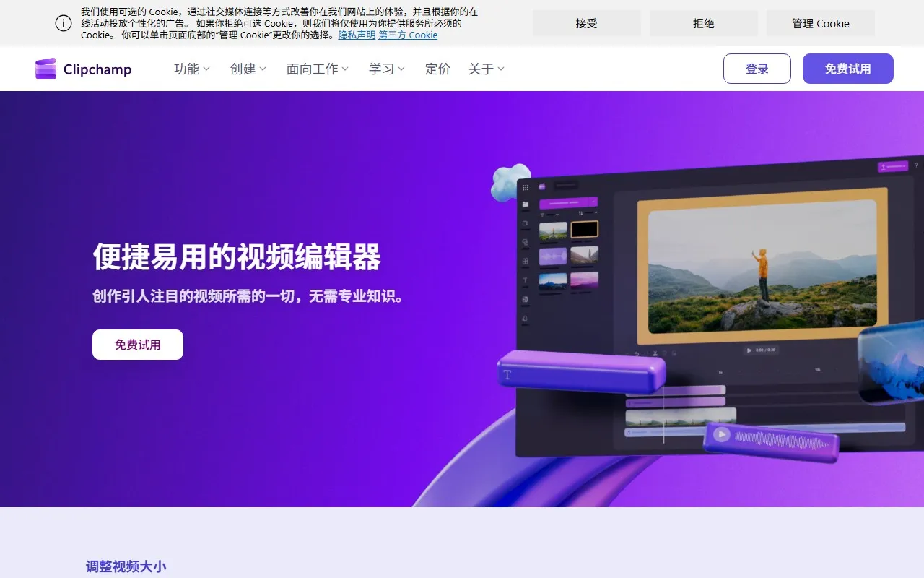Open the media folder icon in sidebar
The height and width of the screenshot is (578, 924).
point(525,204)
